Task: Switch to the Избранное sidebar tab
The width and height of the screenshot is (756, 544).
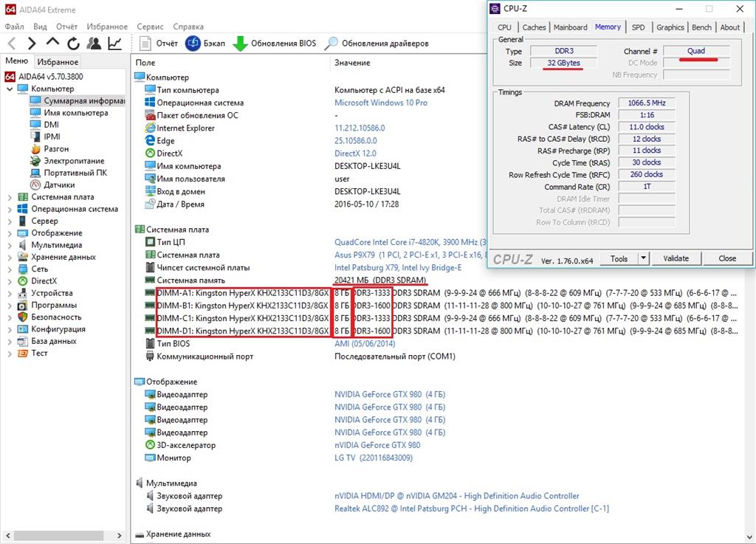Action: coord(58,62)
